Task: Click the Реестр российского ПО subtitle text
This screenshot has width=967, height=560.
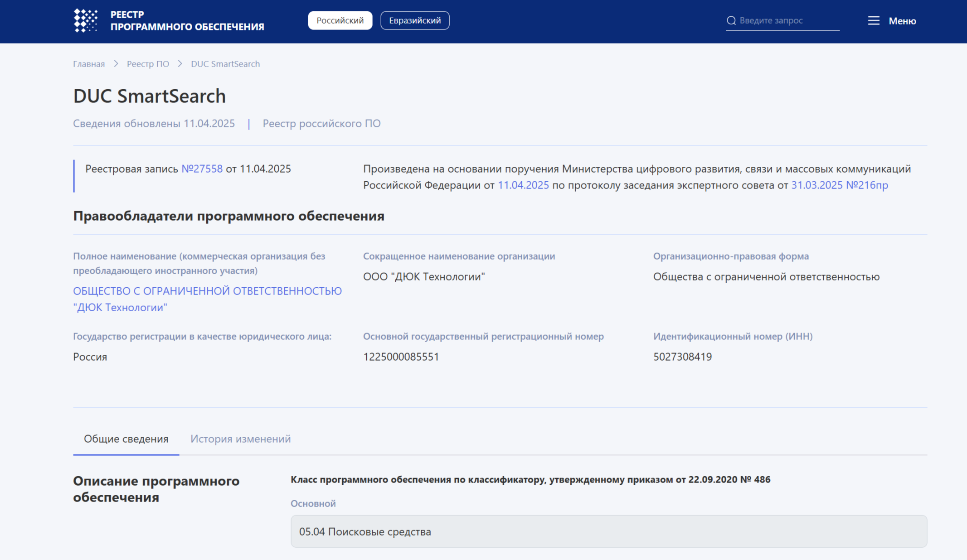Action: coord(321,123)
